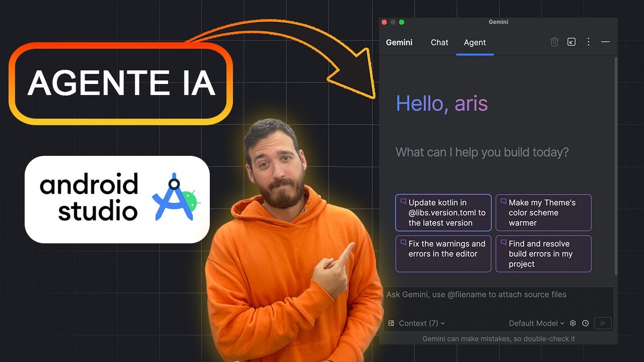The height and width of the screenshot is (362, 644).
Task: Open the chat history clock icon
Action: (586, 323)
